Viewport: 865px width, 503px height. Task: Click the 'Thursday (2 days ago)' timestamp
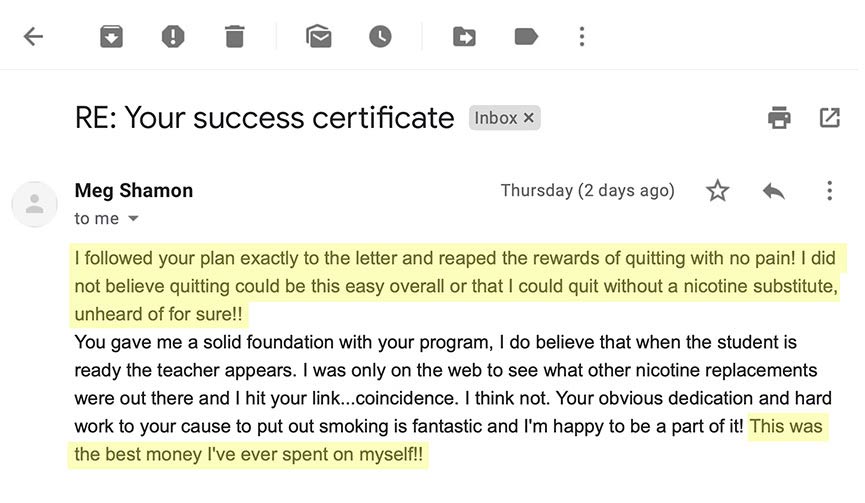pyautogui.click(x=587, y=190)
